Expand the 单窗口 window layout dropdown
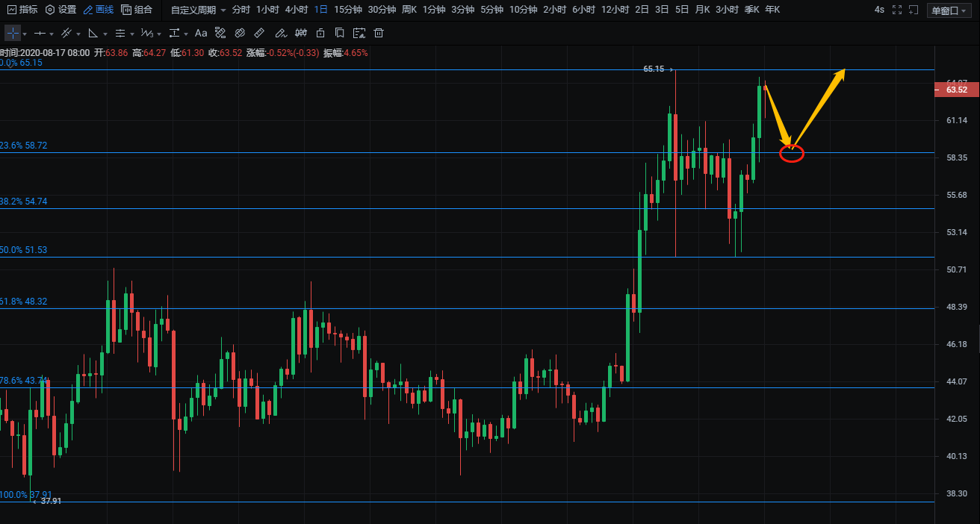The image size is (980, 524). coord(949,10)
